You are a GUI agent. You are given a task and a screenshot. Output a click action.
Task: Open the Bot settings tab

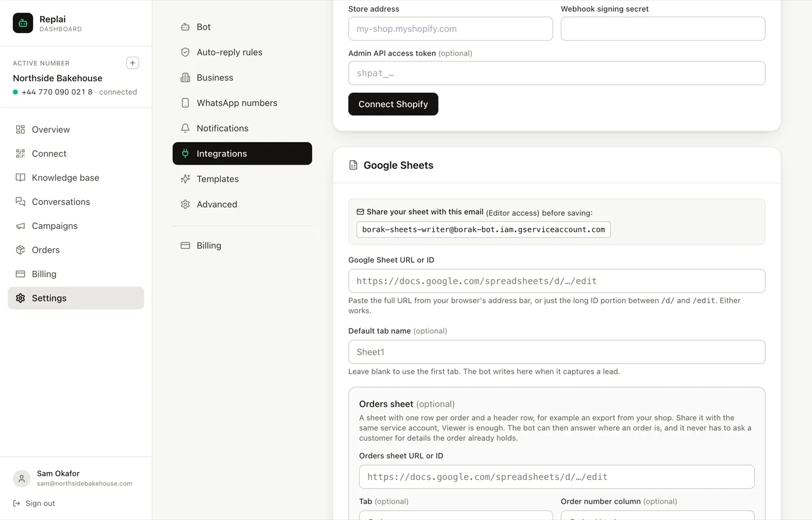[242, 27]
